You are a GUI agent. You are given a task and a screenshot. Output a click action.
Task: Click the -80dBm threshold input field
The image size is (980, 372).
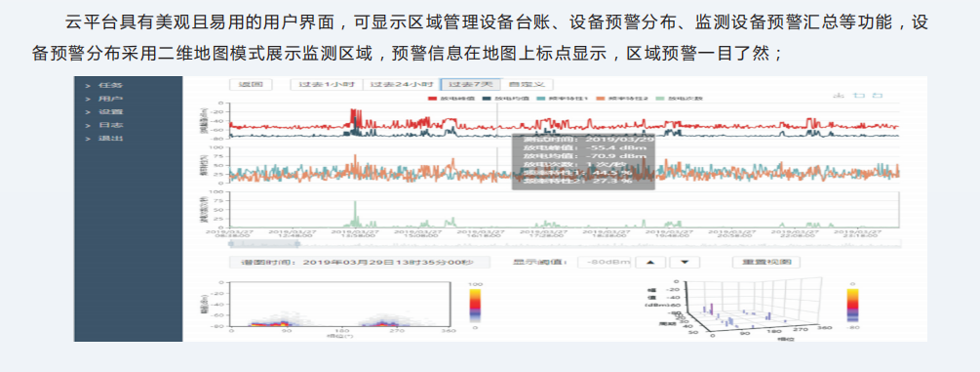tap(605, 263)
